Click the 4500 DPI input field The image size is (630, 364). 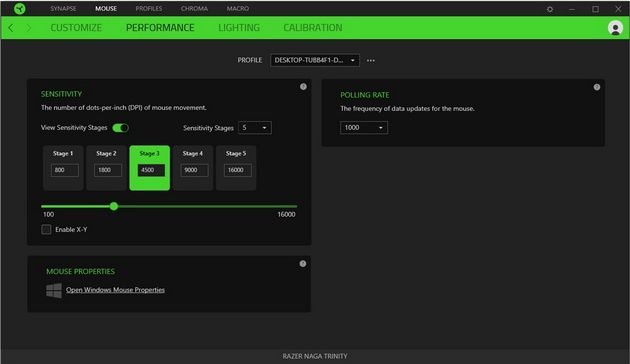151,170
